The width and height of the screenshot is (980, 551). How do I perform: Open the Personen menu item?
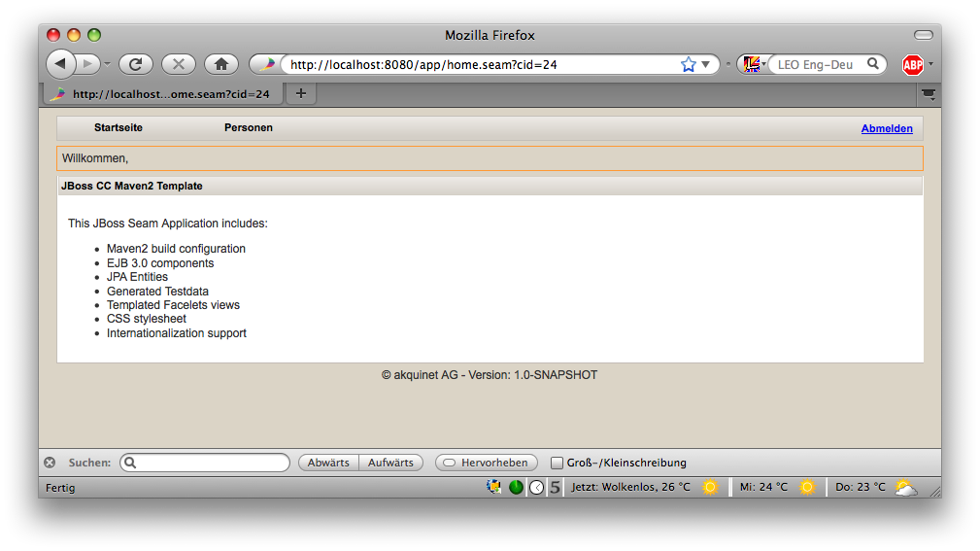click(249, 128)
